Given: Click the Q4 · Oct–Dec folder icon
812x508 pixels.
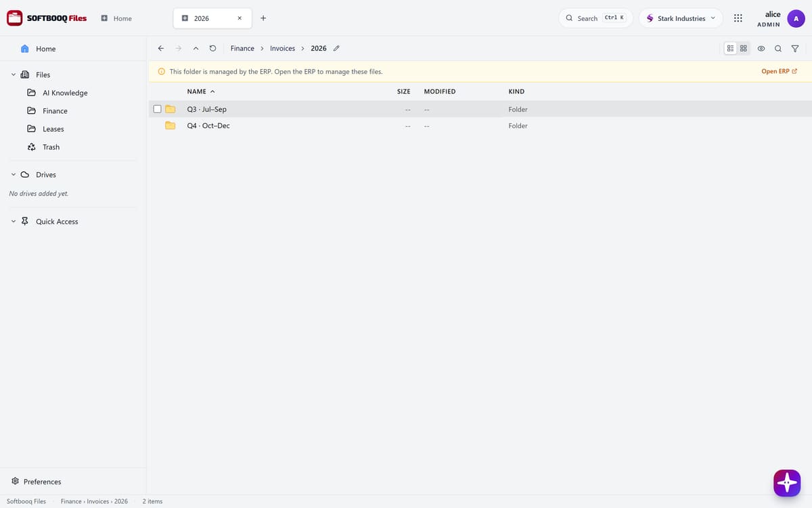Looking at the screenshot, I should 171,125.
